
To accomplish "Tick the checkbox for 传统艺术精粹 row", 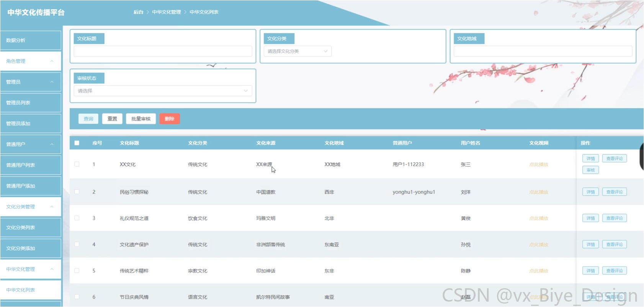I will [77, 271].
